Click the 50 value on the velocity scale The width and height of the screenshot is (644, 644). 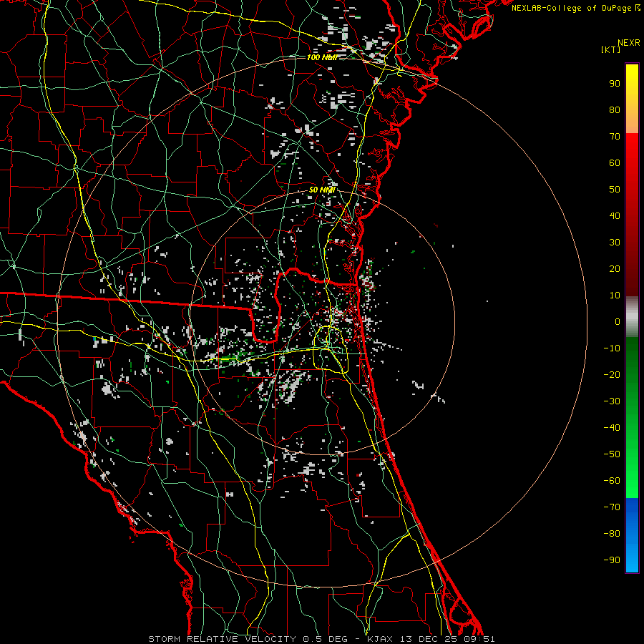(615, 190)
